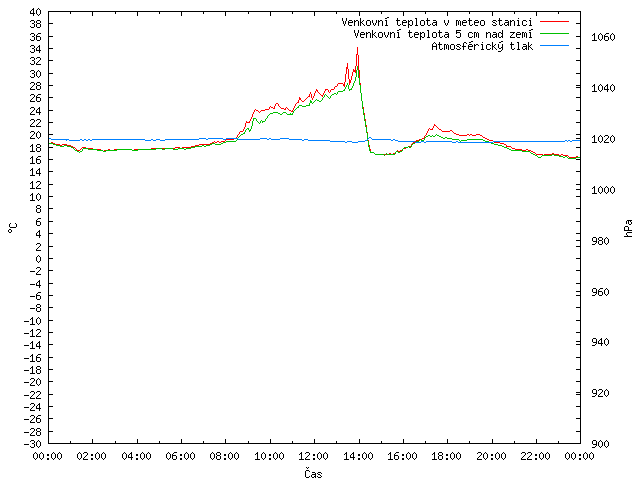The height and width of the screenshot is (480, 640).
Task: Click the x-axis label '20:00'
Action: pyautogui.click(x=491, y=456)
